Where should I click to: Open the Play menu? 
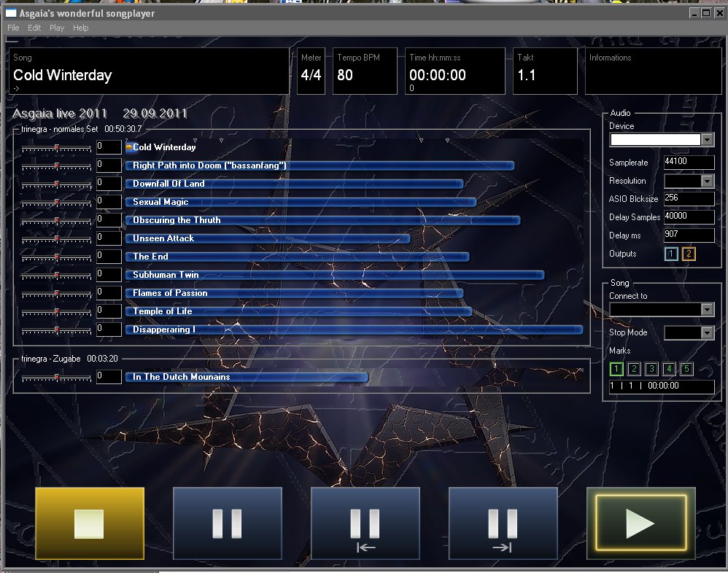[57, 28]
